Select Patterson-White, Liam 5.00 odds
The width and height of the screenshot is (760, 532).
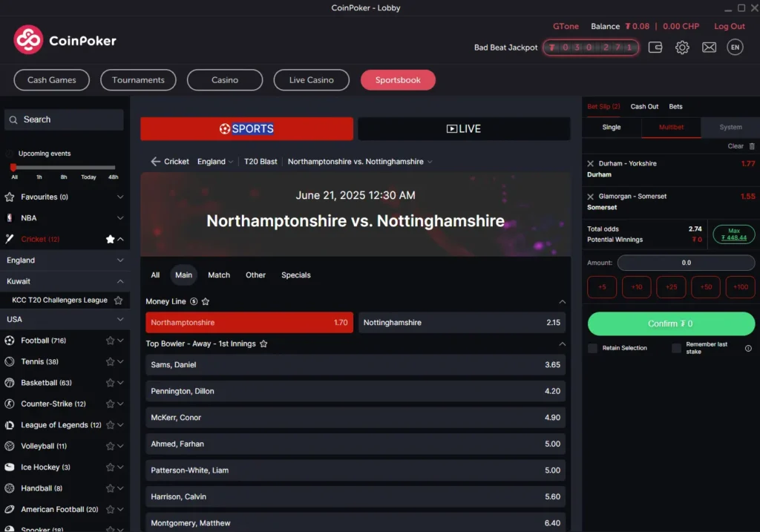click(x=356, y=470)
